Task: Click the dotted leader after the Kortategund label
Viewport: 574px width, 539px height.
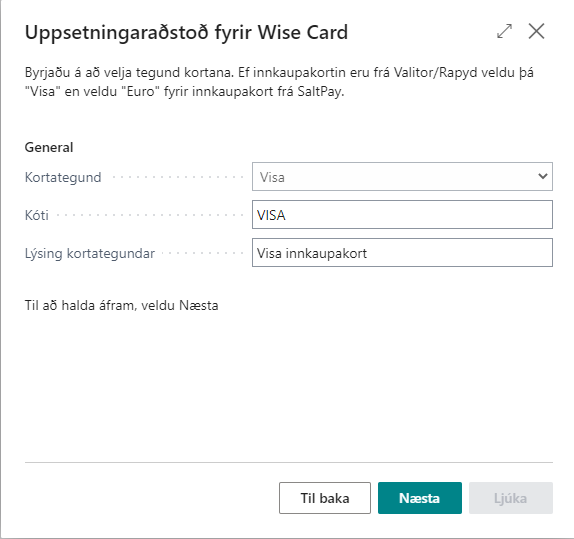Action: tap(178, 177)
